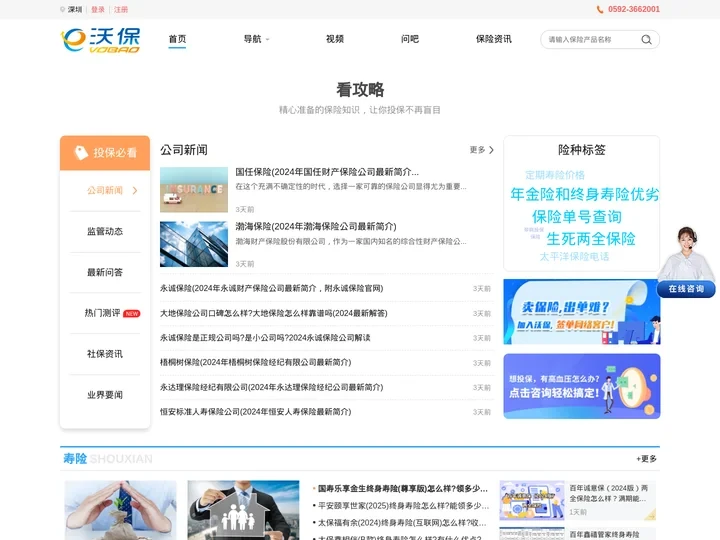Open article 永达理保险经纪有限公司
Image resolution: width=720 pixels, height=540 pixels.
(271, 387)
